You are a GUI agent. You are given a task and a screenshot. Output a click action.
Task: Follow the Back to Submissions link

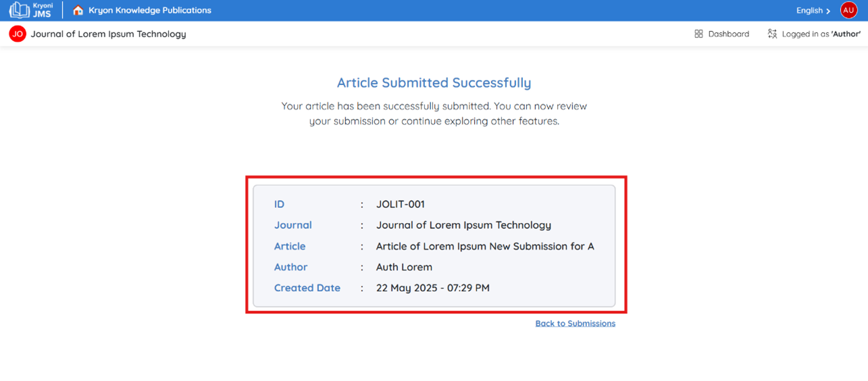pos(576,324)
